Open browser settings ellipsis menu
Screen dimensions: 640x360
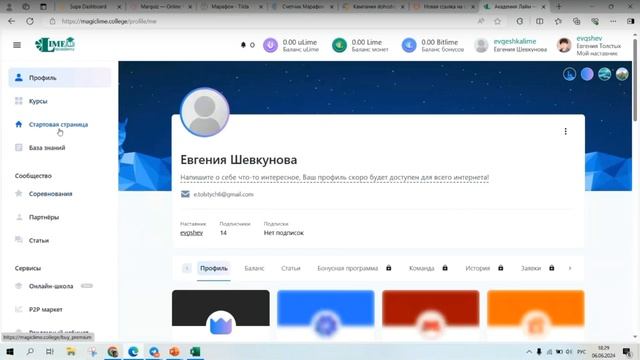[x=613, y=21]
